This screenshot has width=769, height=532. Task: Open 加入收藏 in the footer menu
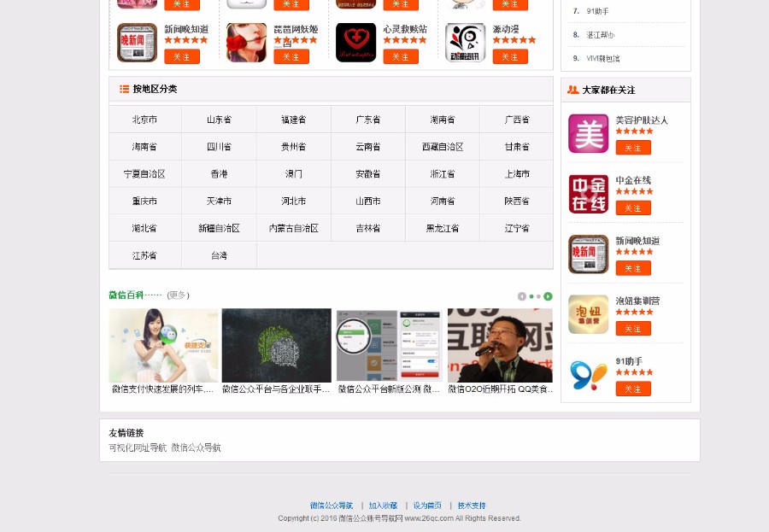383,505
